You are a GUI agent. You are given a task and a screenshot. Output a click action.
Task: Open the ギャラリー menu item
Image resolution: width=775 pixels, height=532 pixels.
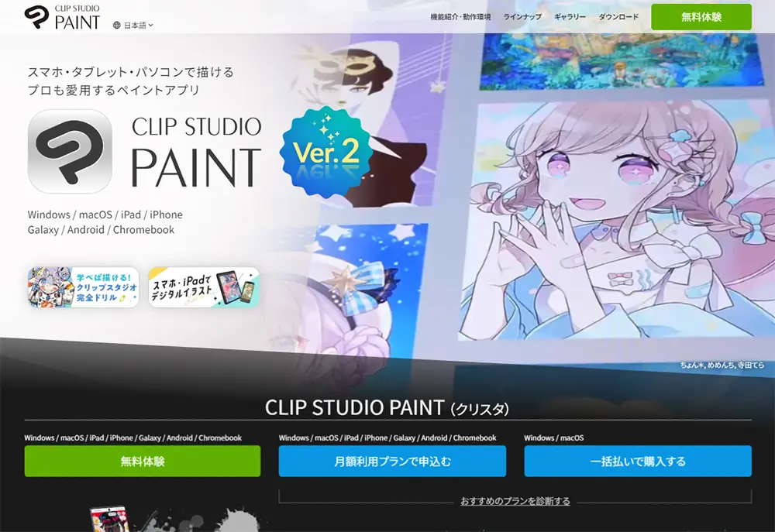point(570,17)
